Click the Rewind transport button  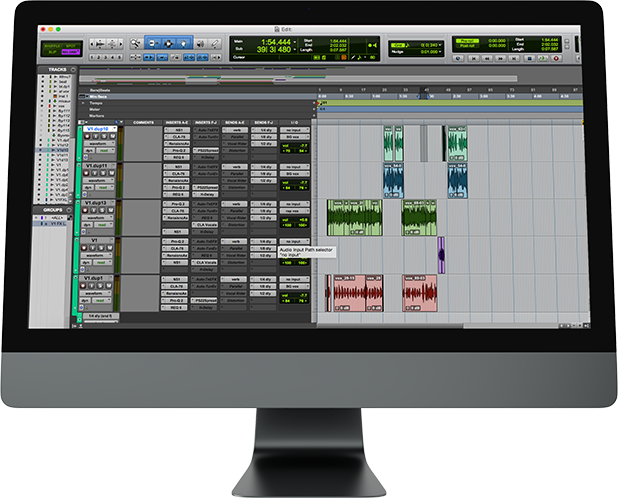[487, 58]
